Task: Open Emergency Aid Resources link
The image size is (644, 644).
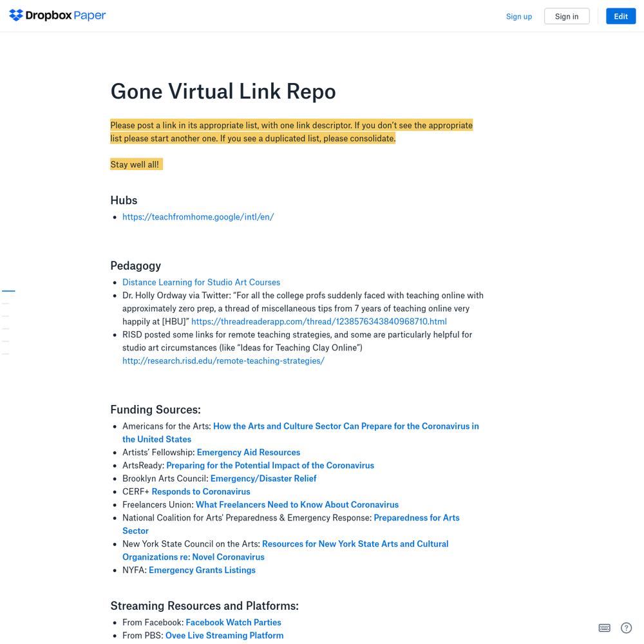Action: pos(249,453)
